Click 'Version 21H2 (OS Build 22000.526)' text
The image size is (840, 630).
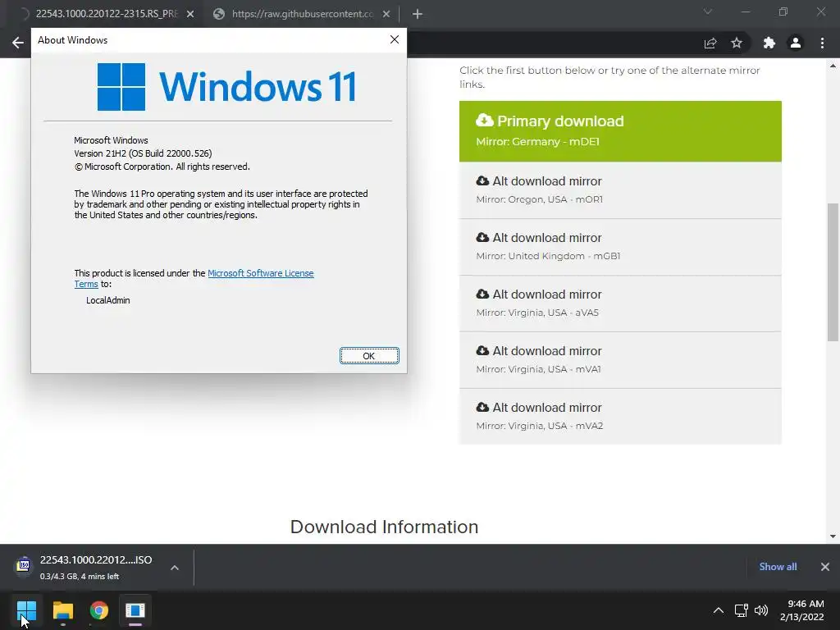[143, 153]
